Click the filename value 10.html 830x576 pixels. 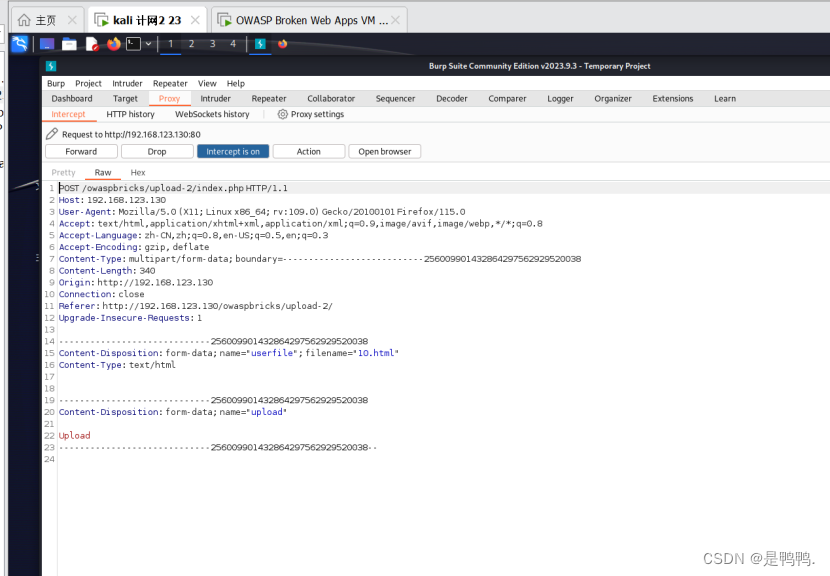click(376, 353)
